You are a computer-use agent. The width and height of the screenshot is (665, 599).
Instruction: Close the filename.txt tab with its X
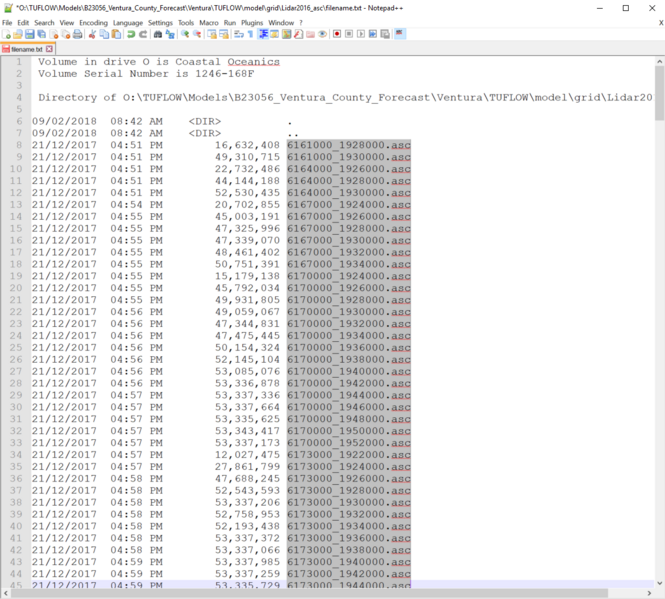[50, 48]
